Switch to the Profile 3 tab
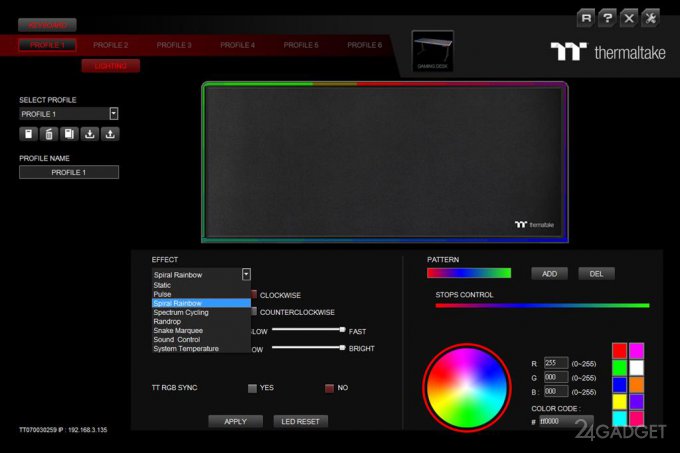Viewport: 680px width, 453px height. [174, 45]
